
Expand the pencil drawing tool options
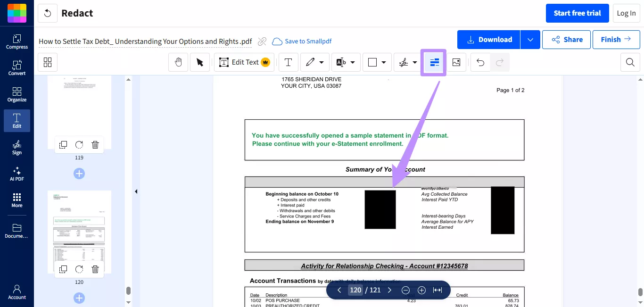pos(321,62)
